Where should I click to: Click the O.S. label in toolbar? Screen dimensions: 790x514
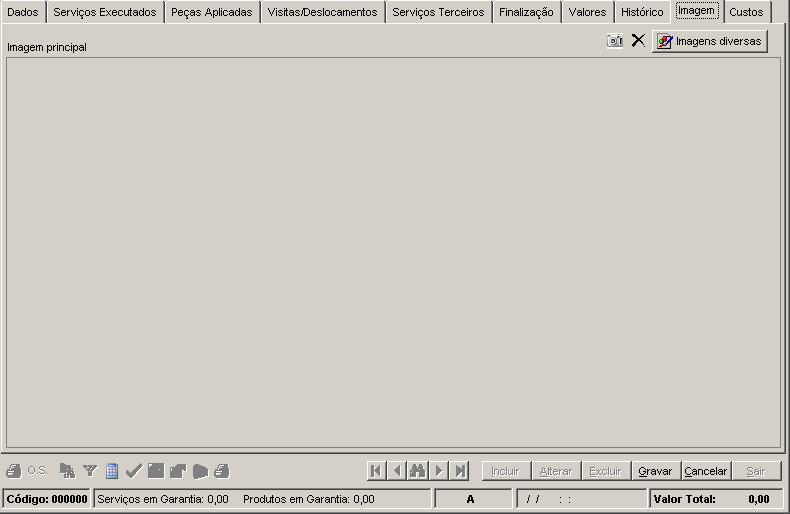(37, 471)
